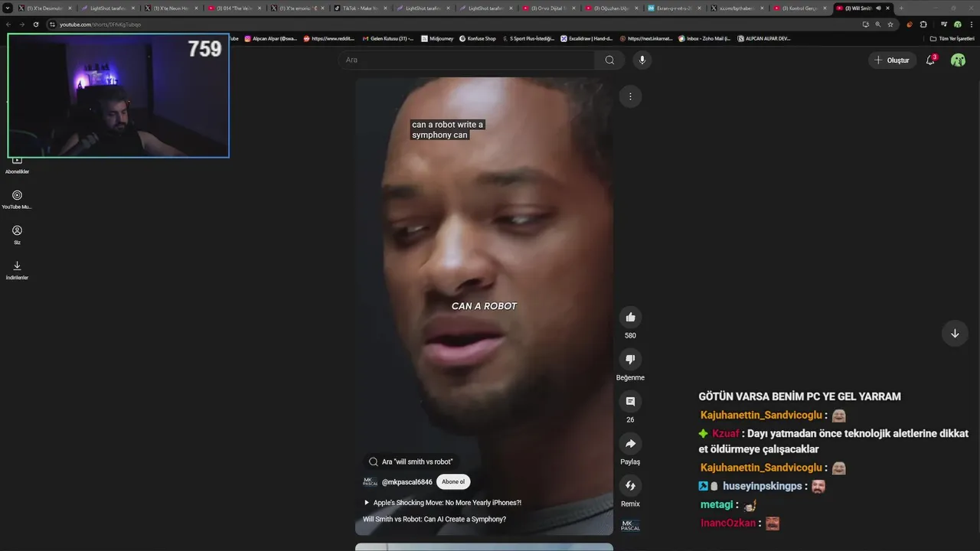Open media controls in browser toolbar
Screen dimensions: 980x551
[x=943, y=24]
